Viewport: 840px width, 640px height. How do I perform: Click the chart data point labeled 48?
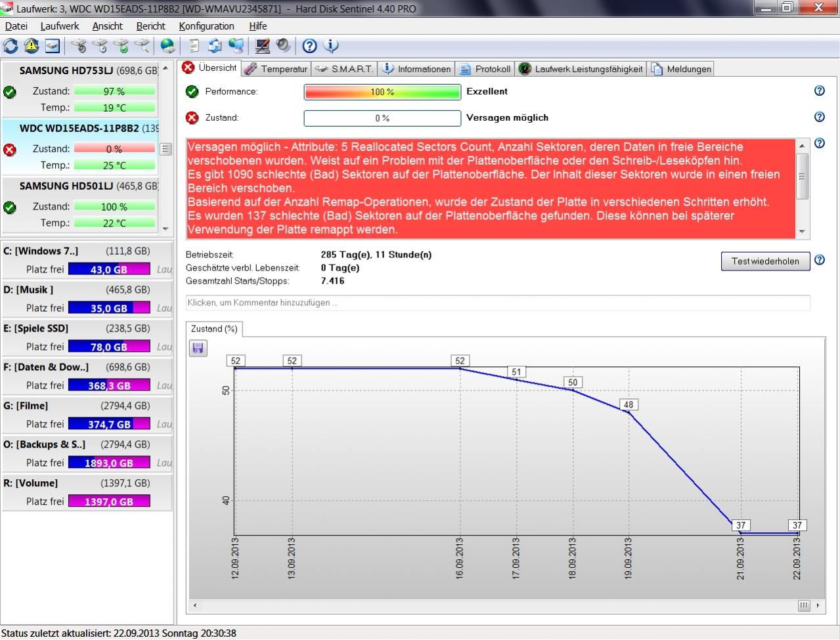click(x=629, y=405)
